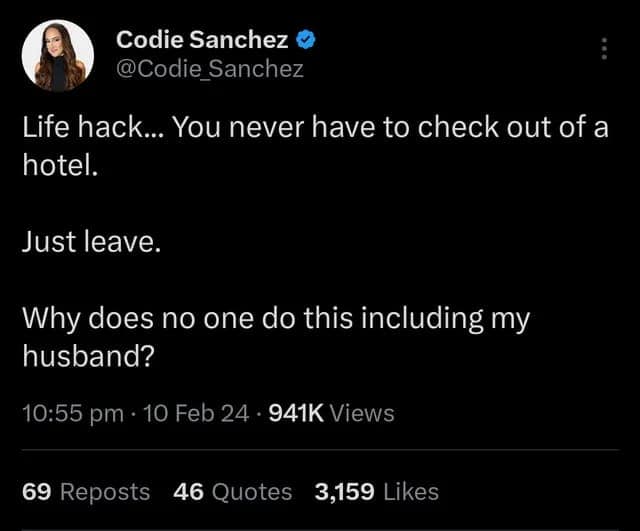Open the three-dot more options menu
640x531 pixels.
point(603,49)
